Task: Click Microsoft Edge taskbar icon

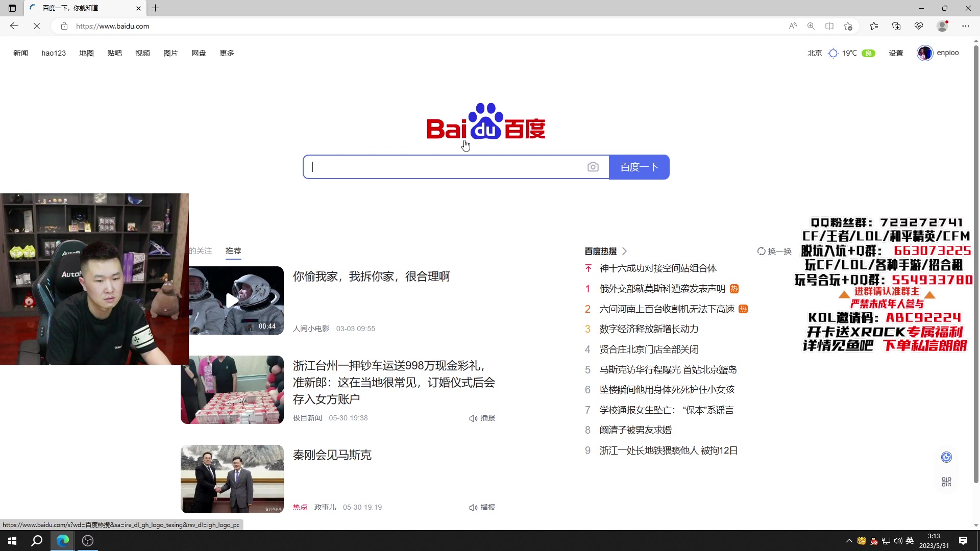Action: [62, 541]
